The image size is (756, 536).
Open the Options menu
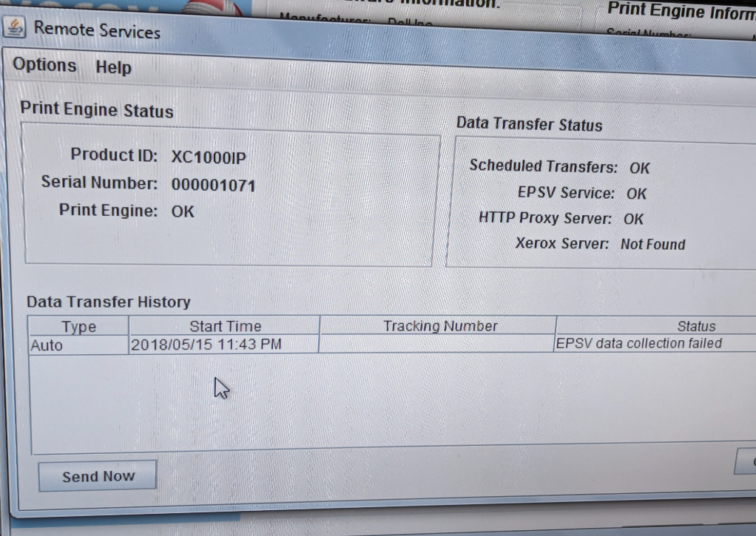44,64
